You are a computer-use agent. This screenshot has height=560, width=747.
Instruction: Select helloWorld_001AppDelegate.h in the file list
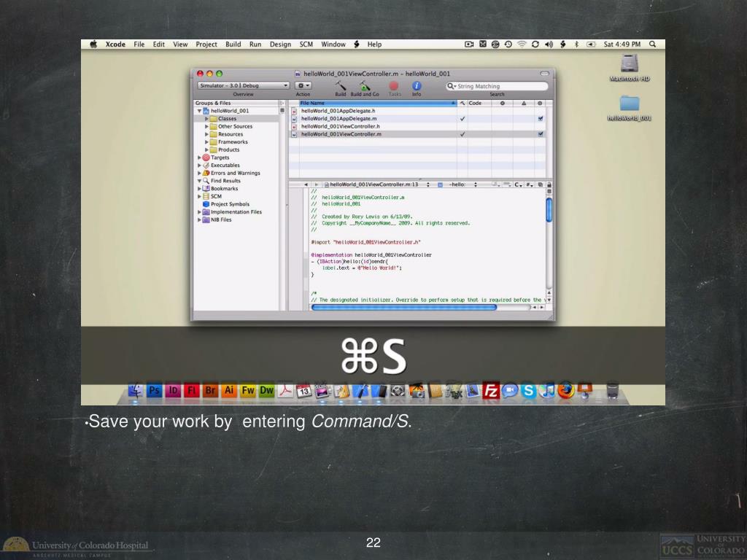338,111
